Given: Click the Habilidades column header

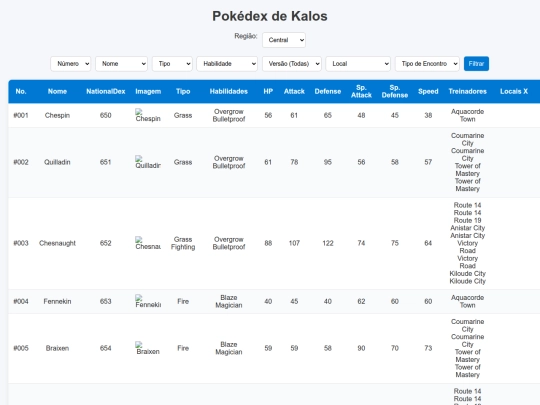Looking at the screenshot, I should [229, 91].
